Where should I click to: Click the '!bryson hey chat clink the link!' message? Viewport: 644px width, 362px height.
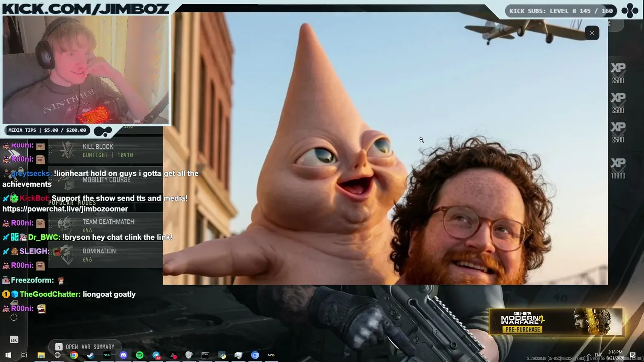pos(117,237)
